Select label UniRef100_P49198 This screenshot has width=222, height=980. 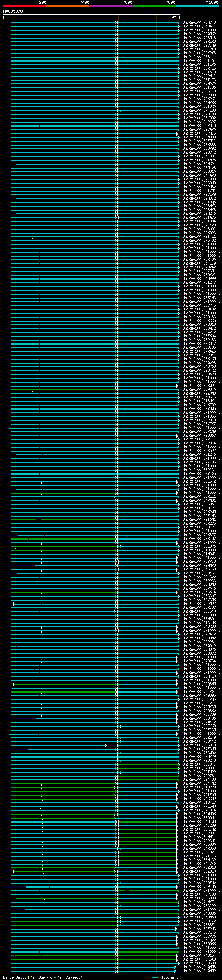199,114
